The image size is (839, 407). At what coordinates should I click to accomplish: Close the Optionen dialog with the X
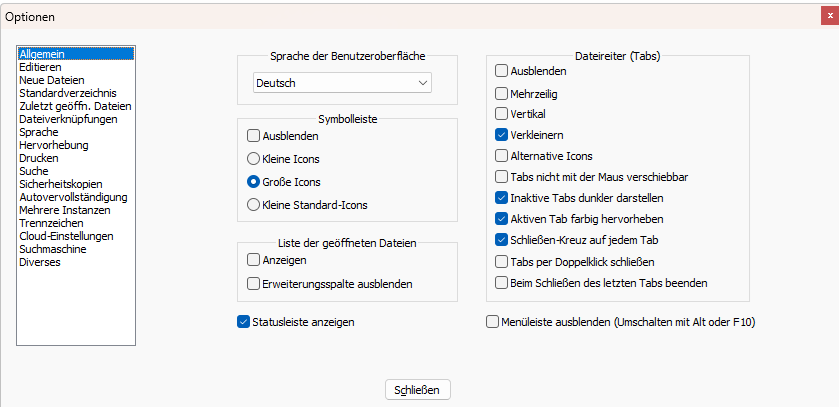826,16
